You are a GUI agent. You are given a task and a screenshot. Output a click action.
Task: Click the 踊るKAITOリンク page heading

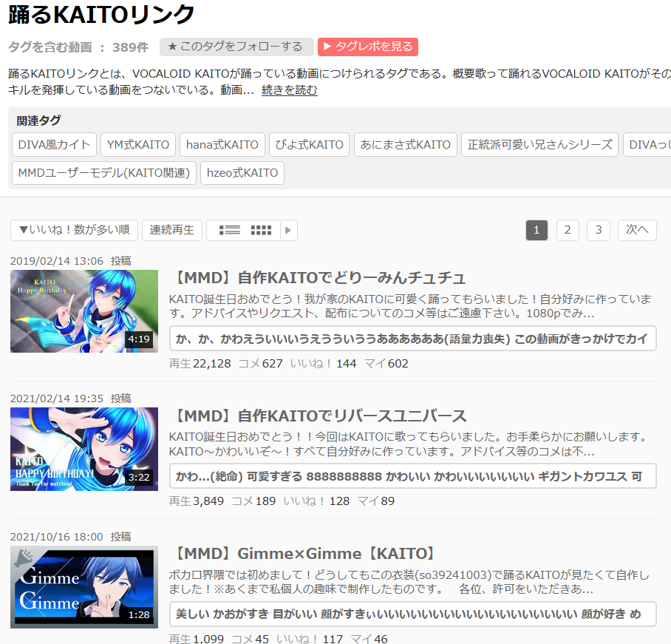[x=101, y=15]
